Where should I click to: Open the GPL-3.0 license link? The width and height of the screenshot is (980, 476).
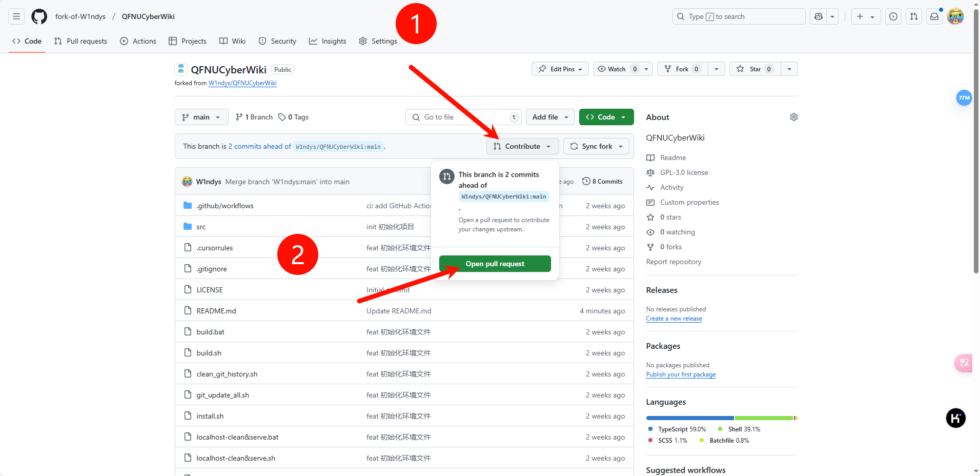pyautogui.click(x=684, y=172)
